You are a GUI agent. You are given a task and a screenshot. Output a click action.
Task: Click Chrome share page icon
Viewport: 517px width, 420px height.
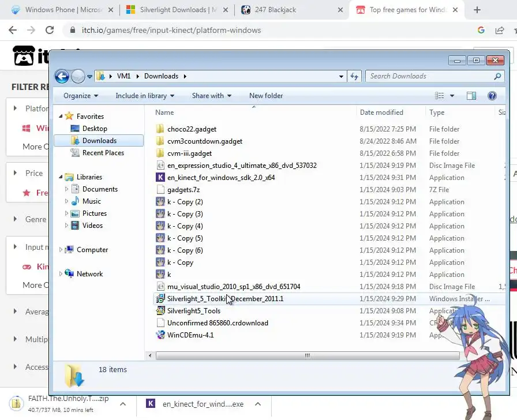[500, 30]
